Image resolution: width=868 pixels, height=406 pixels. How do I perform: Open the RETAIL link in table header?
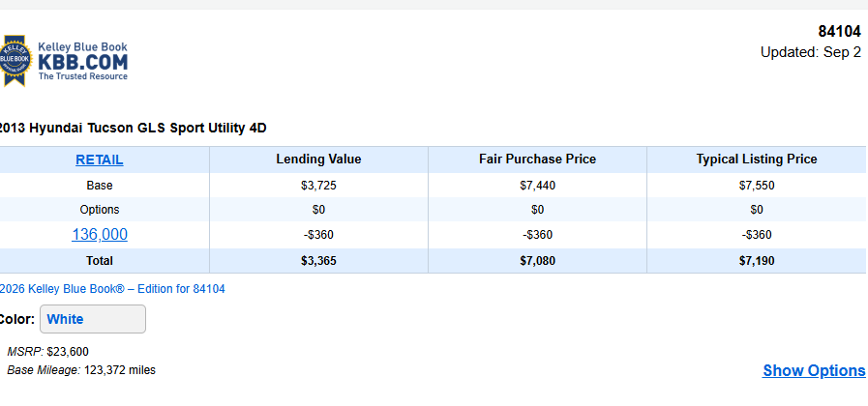coord(100,159)
